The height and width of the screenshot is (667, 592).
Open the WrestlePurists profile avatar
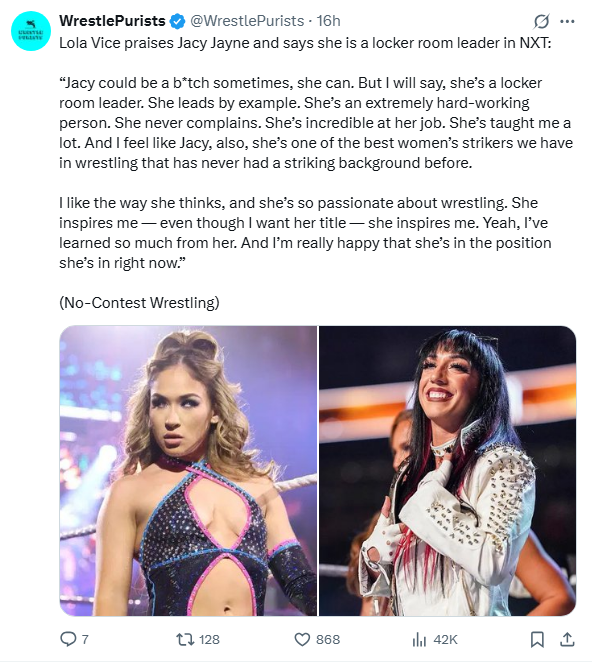coord(31,31)
